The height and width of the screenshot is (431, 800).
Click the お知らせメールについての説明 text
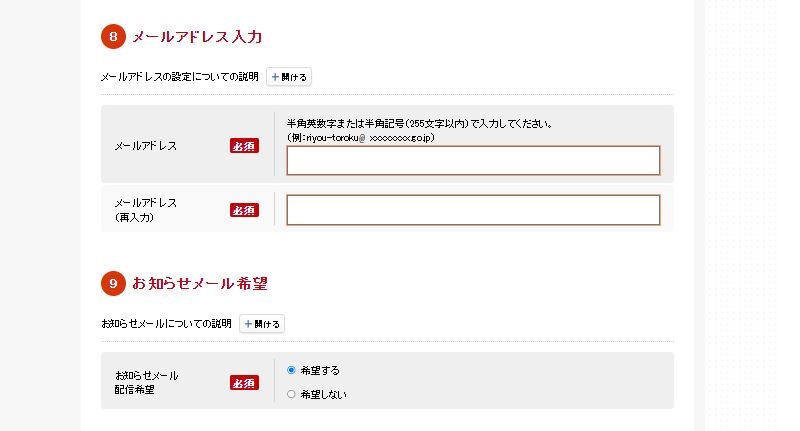tap(166, 324)
